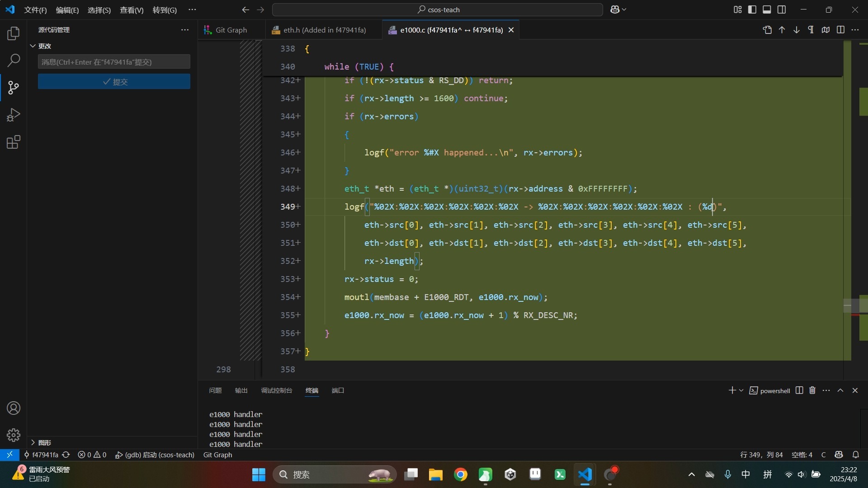Open the 选择(S) menu
The width and height of the screenshot is (868, 488).
99,10
